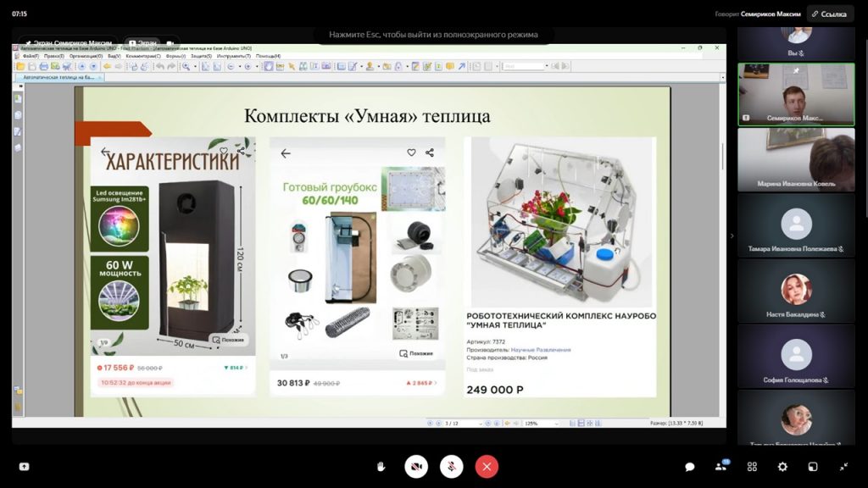The width and height of the screenshot is (868, 488).
Task: Click the Redo arrow in Foxit toolbar
Action: click(x=171, y=66)
